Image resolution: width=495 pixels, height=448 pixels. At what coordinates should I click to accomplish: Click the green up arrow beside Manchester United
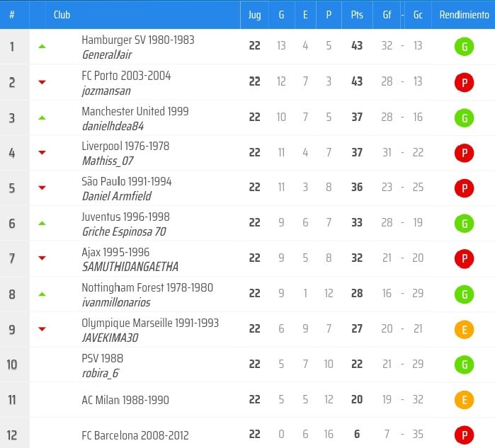[x=42, y=117]
